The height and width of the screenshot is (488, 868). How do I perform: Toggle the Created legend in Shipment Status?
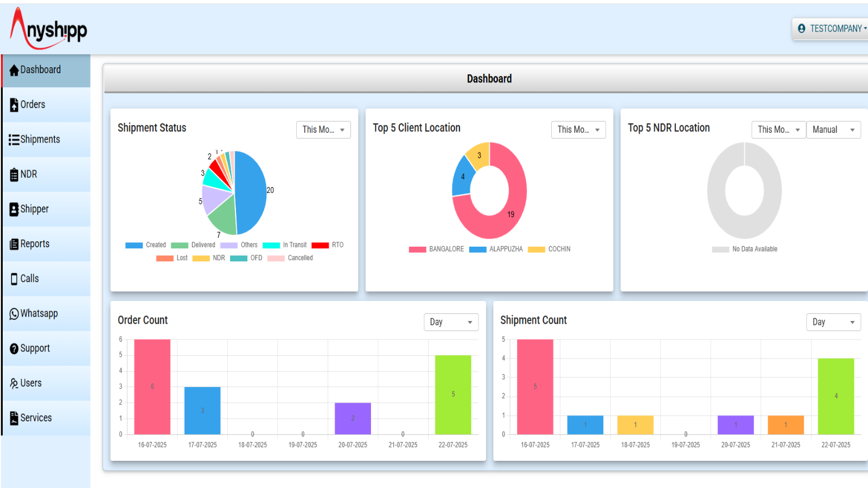point(145,245)
